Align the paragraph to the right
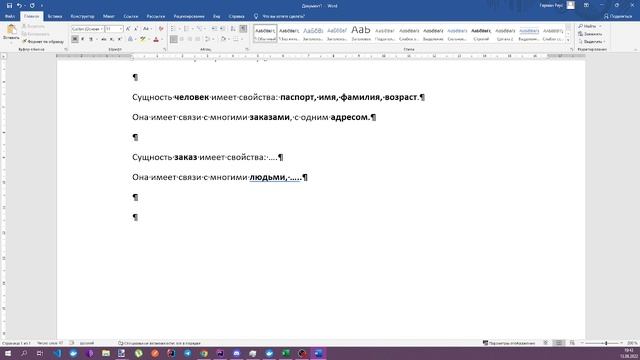Screen dimensions: 640x360 (x=190, y=39)
